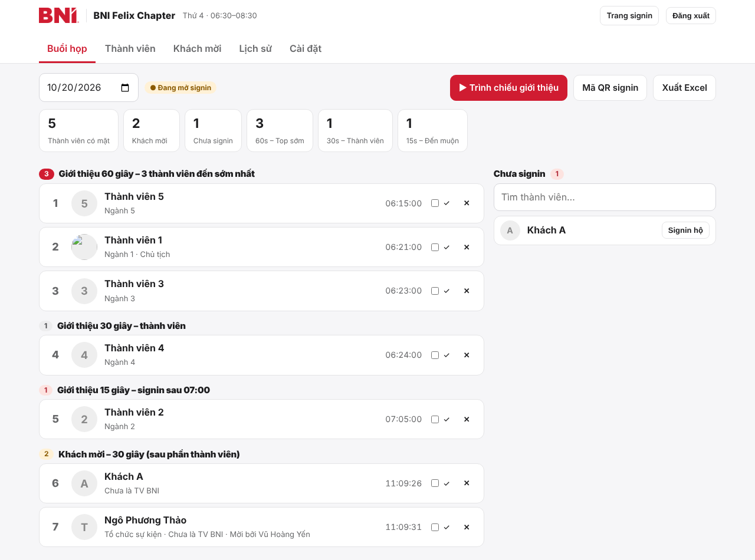Start Trình chiếu giới thiệu slideshow
This screenshot has height=560, width=755.
(x=508, y=88)
